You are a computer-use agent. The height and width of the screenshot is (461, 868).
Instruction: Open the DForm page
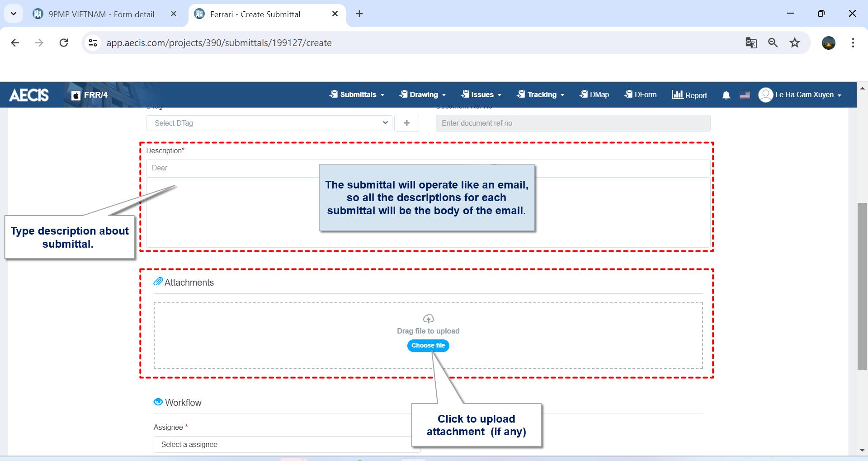(640, 95)
